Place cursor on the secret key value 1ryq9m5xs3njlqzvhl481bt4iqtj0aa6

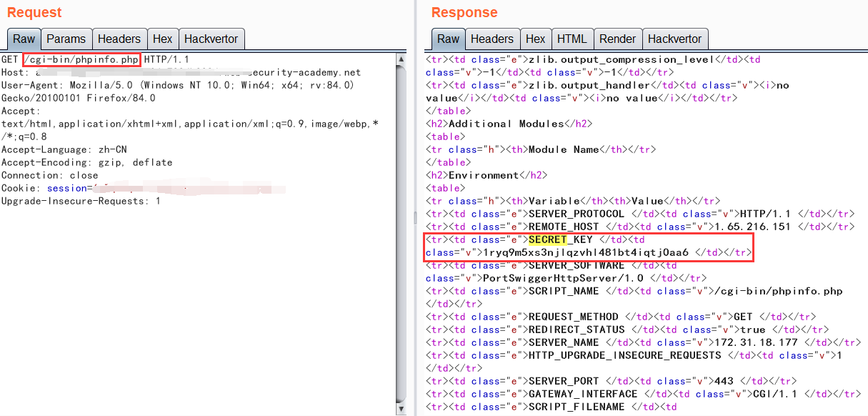pos(586,252)
